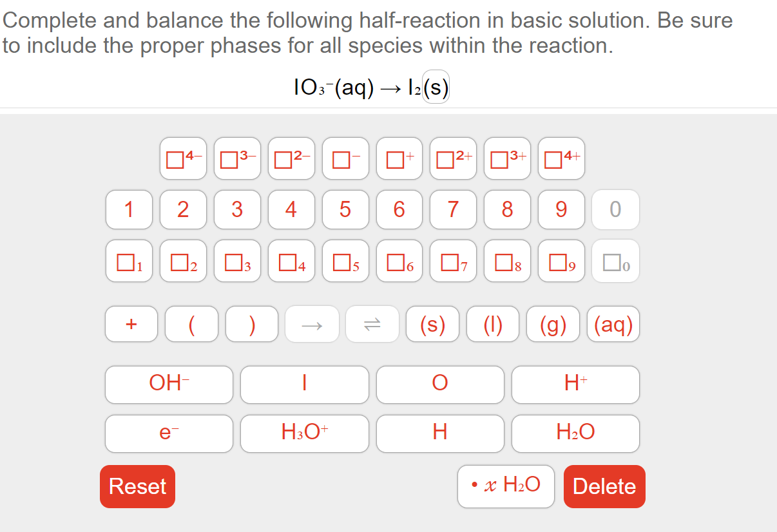The height and width of the screenshot is (532, 777).
Task: Select the 2+ charge superscript
Action: [x=453, y=158]
